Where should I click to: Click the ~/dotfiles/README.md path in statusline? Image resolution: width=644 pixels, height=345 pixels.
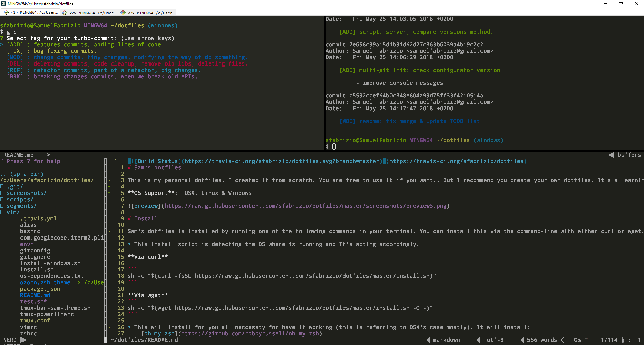[x=144, y=340]
